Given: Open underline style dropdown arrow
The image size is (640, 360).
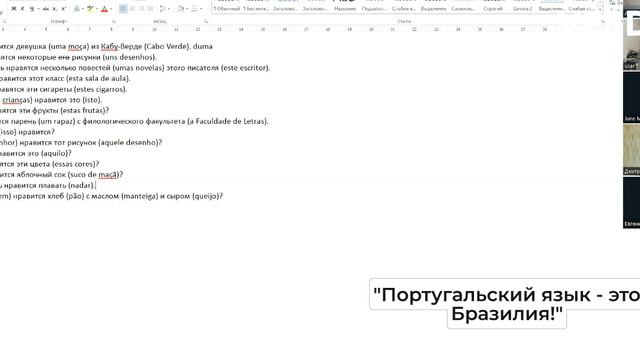Looking at the screenshot, I should pos(38,9).
